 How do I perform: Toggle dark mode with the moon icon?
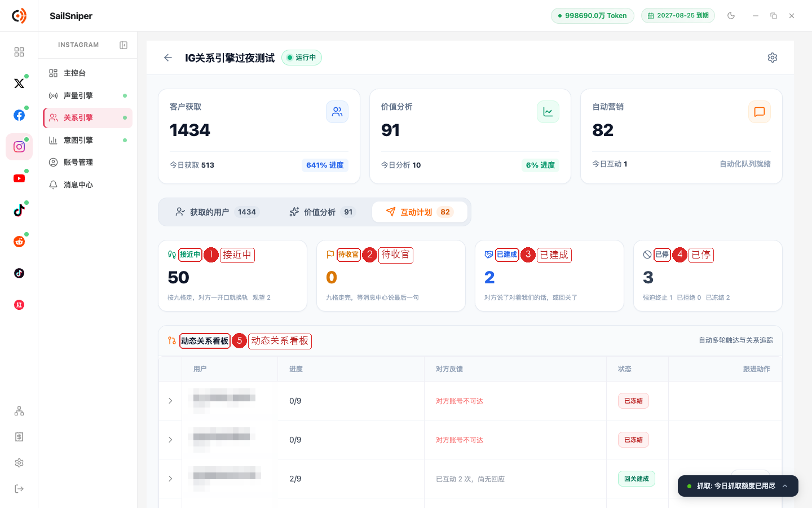[x=731, y=16]
